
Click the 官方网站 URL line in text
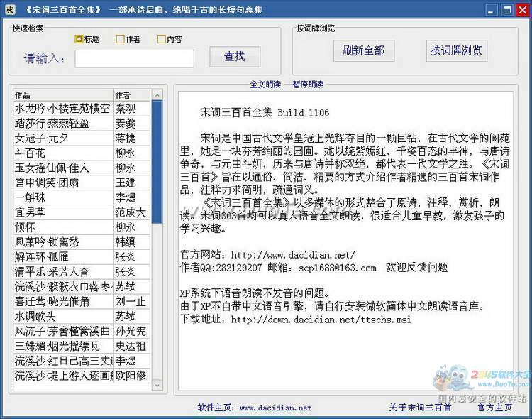pyautogui.click(x=267, y=255)
